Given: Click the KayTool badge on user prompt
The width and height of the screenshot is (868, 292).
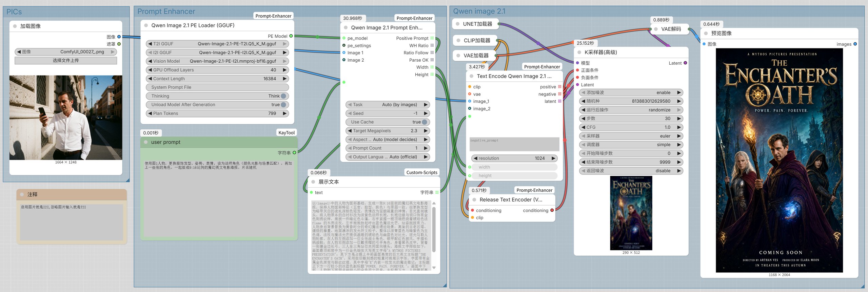Looking at the screenshot, I should pos(287,133).
